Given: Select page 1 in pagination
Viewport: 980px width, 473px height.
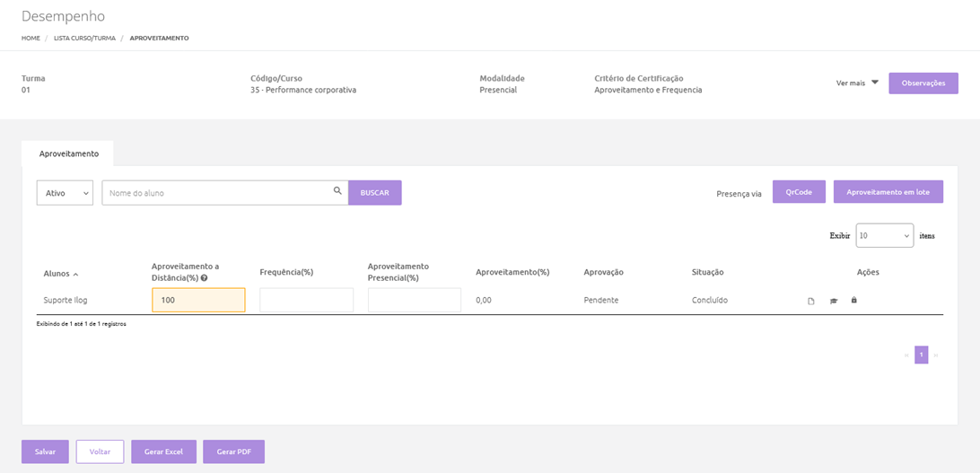Looking at the screenshot, I should coord(921,355).
